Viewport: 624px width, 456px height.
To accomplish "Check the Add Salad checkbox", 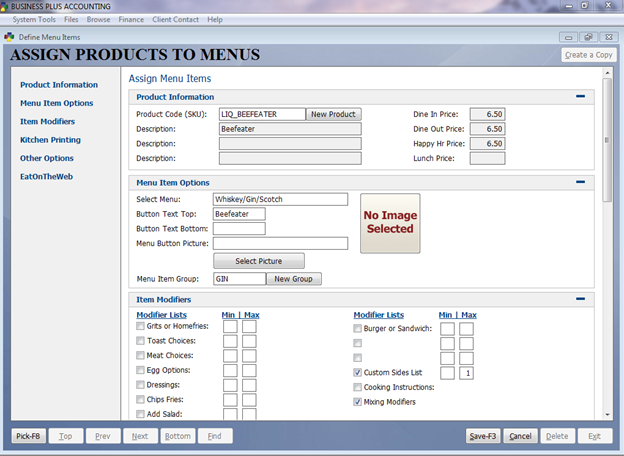I will tap(140, 414).
